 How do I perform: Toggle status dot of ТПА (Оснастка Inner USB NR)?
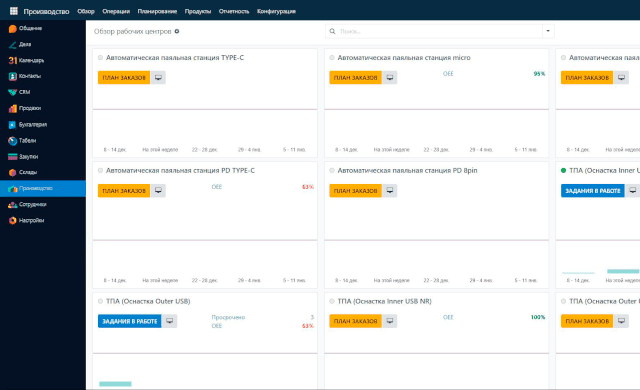point(332,301)
